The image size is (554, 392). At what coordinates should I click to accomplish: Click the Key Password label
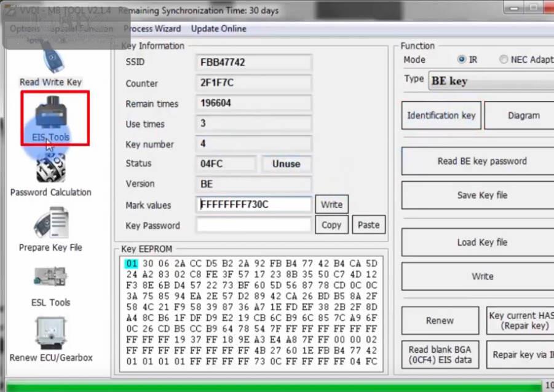pyautogui.click(x=152, y=225)
